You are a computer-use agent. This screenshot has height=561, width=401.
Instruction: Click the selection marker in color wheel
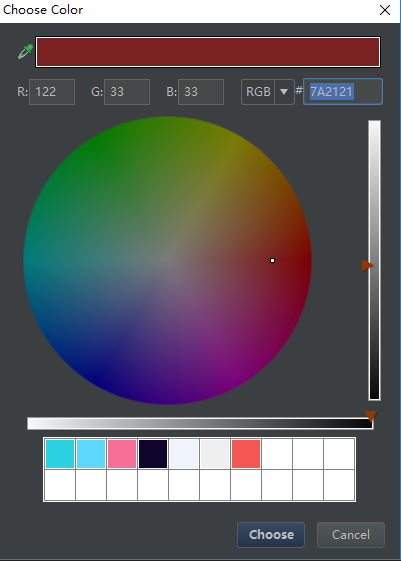coord(272,260)
